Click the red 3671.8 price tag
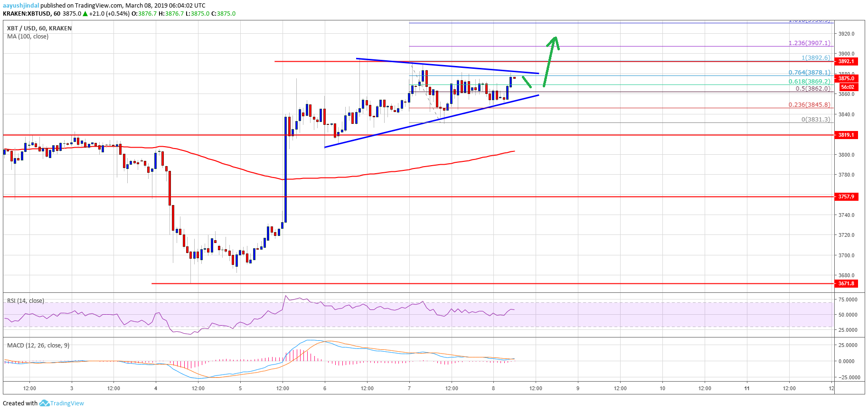This screenshot has height=412, width=868. click(846, 284)
